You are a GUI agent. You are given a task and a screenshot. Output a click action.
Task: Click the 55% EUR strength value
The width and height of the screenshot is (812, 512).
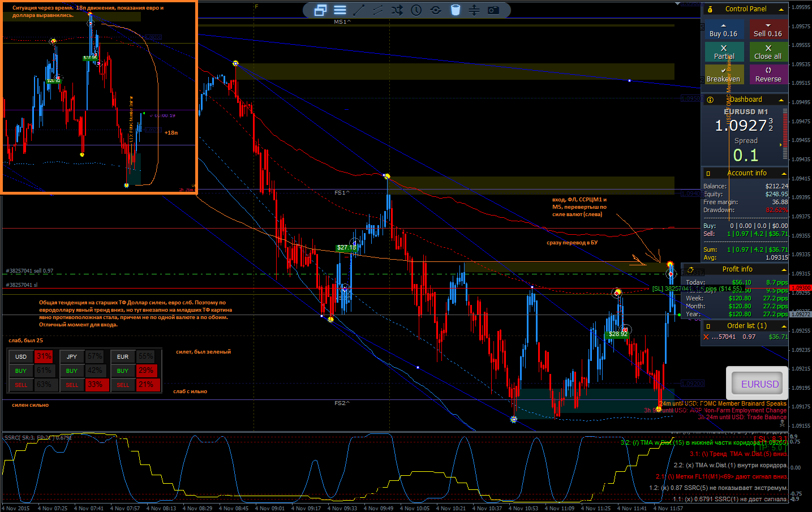pyautogui.click(x=146, y=356)
